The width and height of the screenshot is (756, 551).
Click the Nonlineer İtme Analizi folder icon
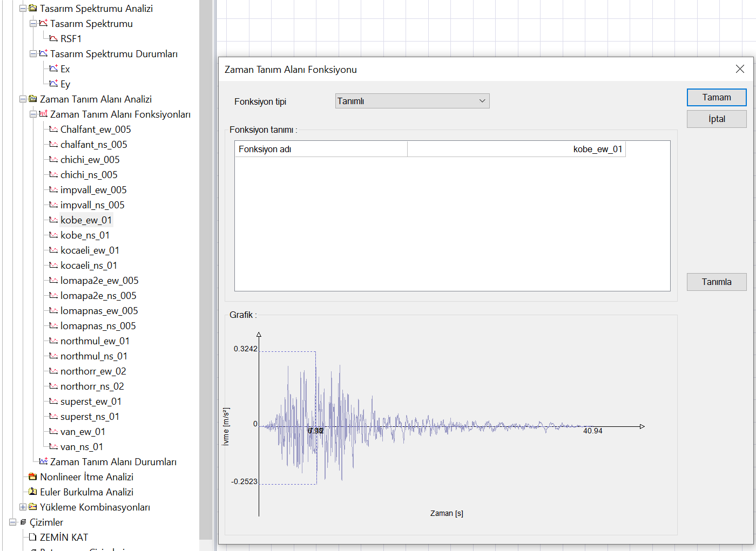click(x=33, y=477)
